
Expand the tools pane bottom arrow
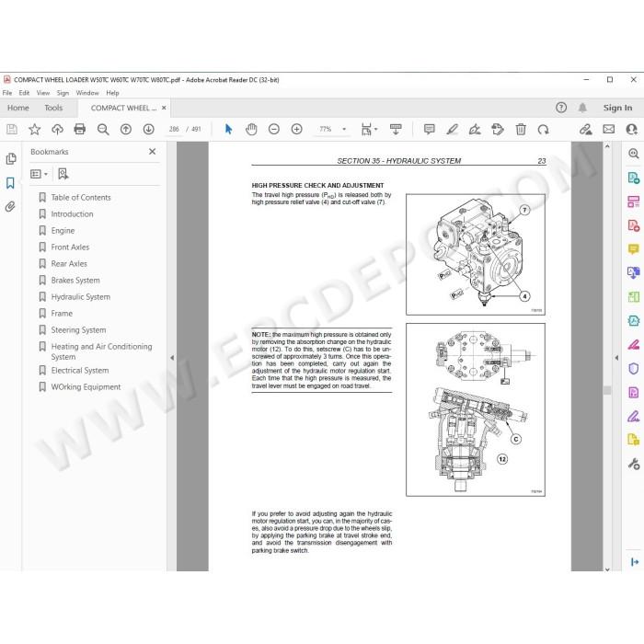635,561
